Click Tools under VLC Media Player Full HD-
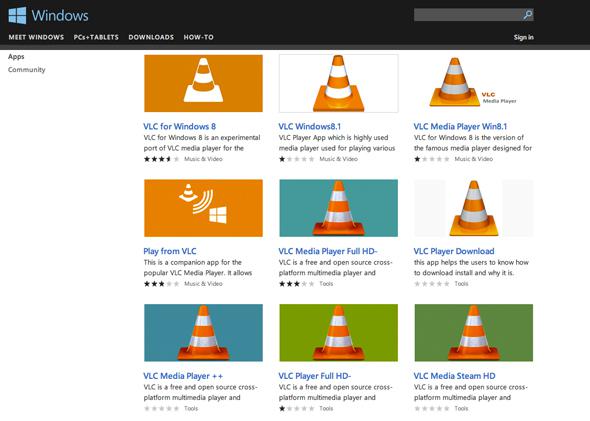Screen dimensions: 590x421 pyautogui.click(x=326, y=284)
